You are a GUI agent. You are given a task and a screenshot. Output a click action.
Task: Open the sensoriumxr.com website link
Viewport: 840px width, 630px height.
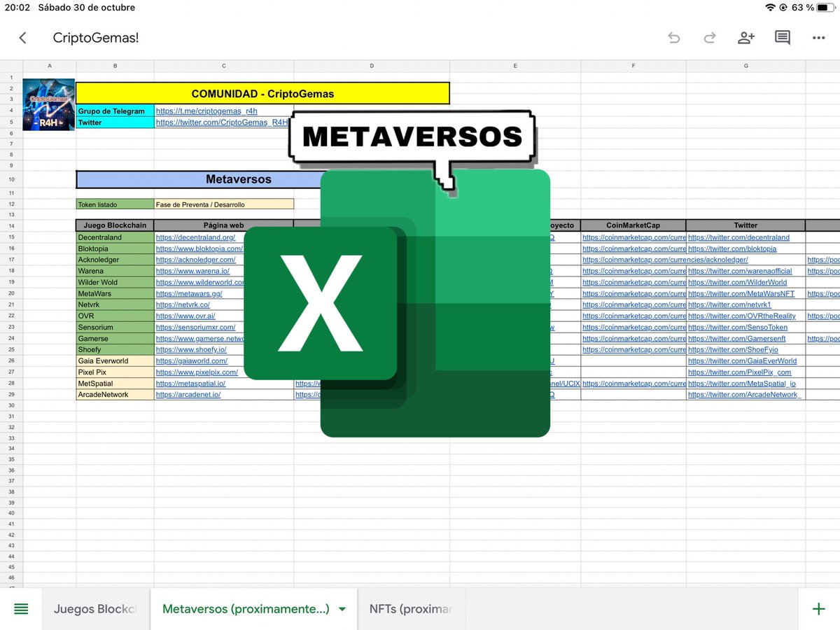pos(195,327)
